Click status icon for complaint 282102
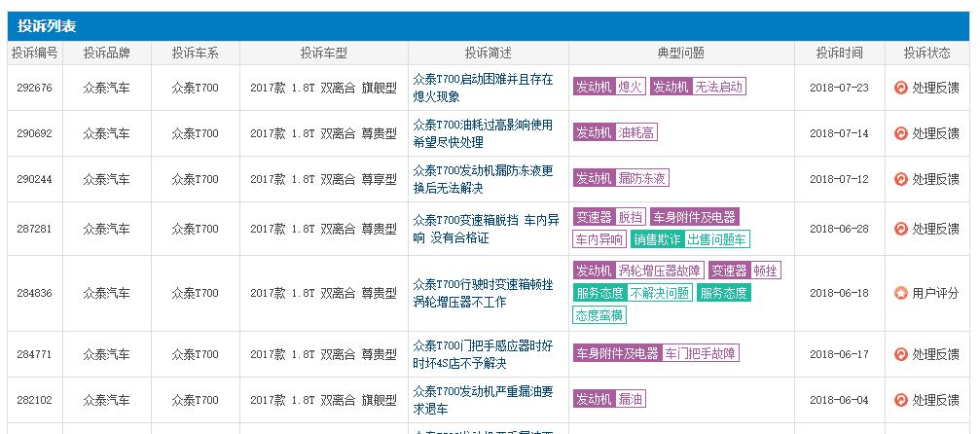980x434 pixels. pyautogui.click(x=900, y=400)
